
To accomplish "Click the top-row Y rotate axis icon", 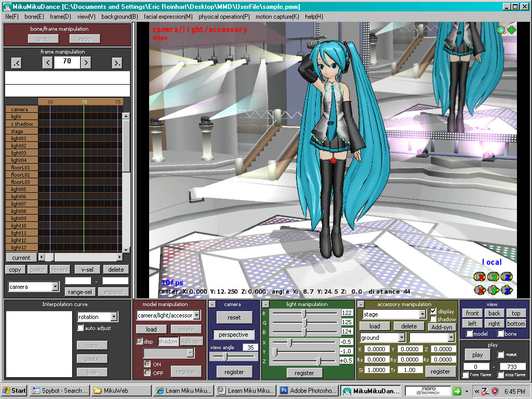I will point(493,277).
